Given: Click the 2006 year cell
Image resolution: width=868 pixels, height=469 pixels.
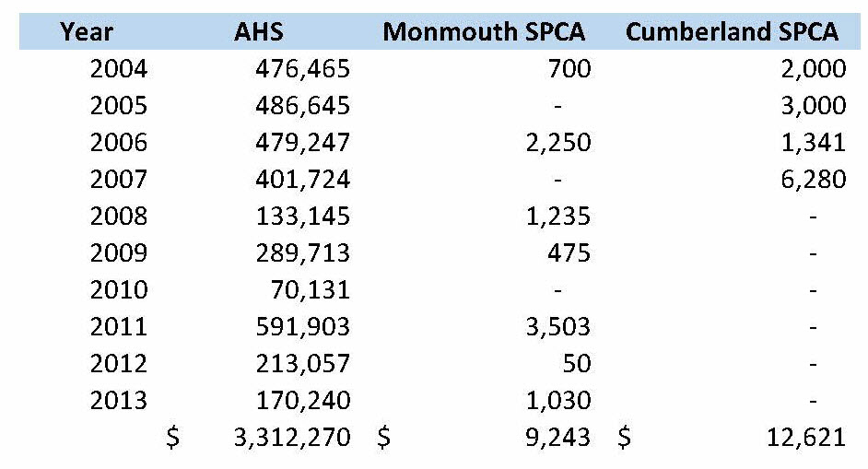Looking at the screenshot, I should click(x=118, y=142).
